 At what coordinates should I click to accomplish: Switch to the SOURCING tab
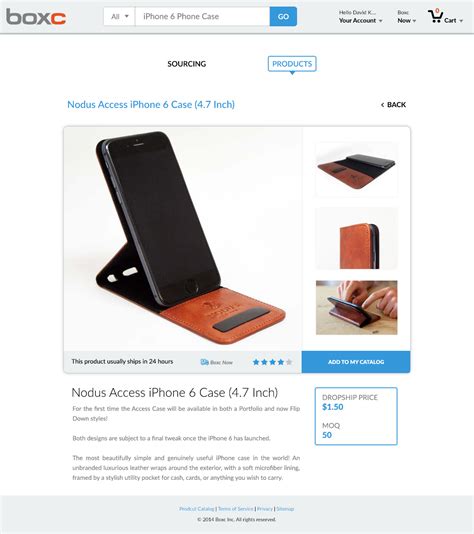click(x=187, y=64)
